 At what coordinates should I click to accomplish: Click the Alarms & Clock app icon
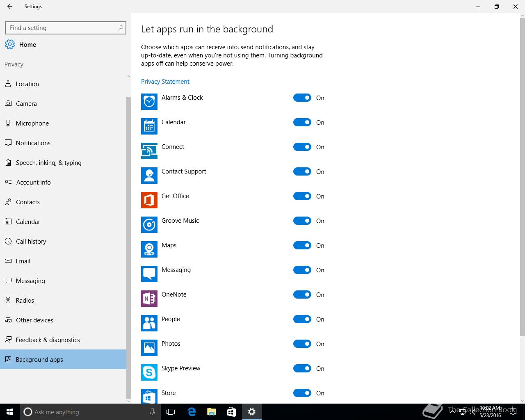pos(149,102)
